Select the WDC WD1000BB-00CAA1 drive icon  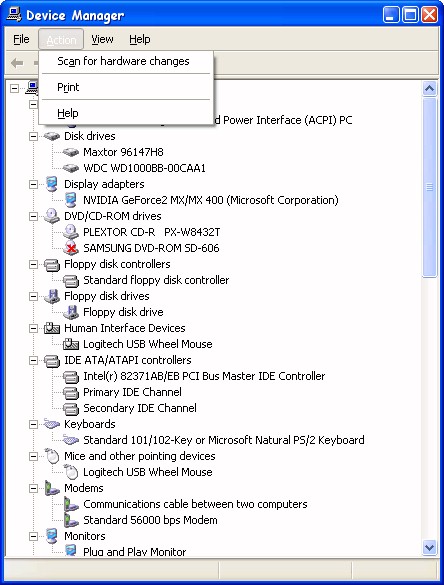(71, 168)
